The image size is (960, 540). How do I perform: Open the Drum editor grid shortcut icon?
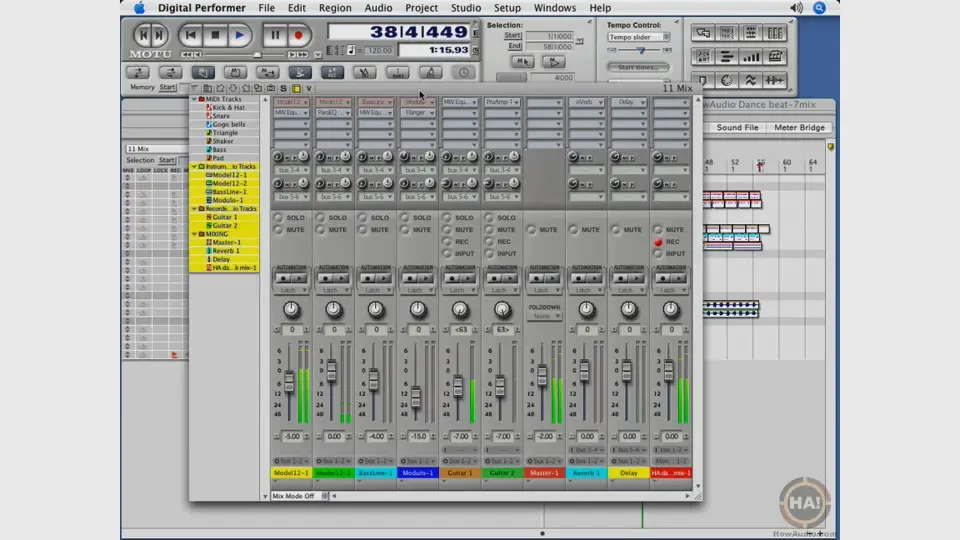click(x=751, y=33)
